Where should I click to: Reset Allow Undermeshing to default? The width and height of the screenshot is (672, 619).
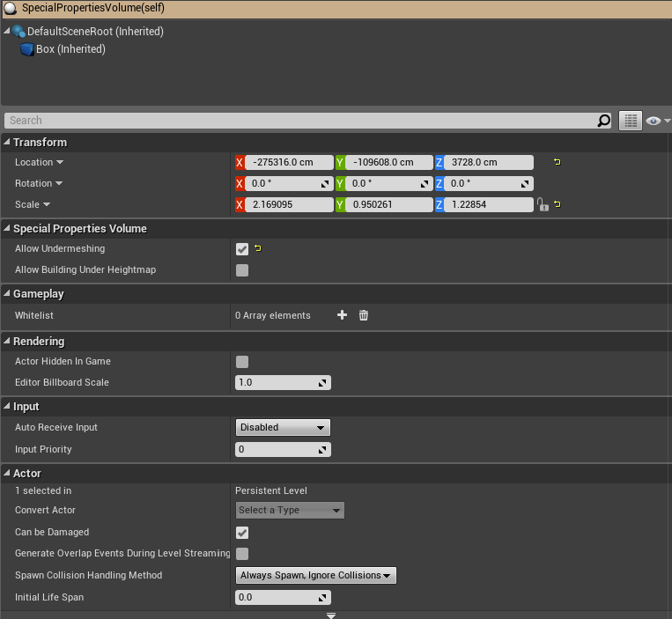tap(257, 249)
